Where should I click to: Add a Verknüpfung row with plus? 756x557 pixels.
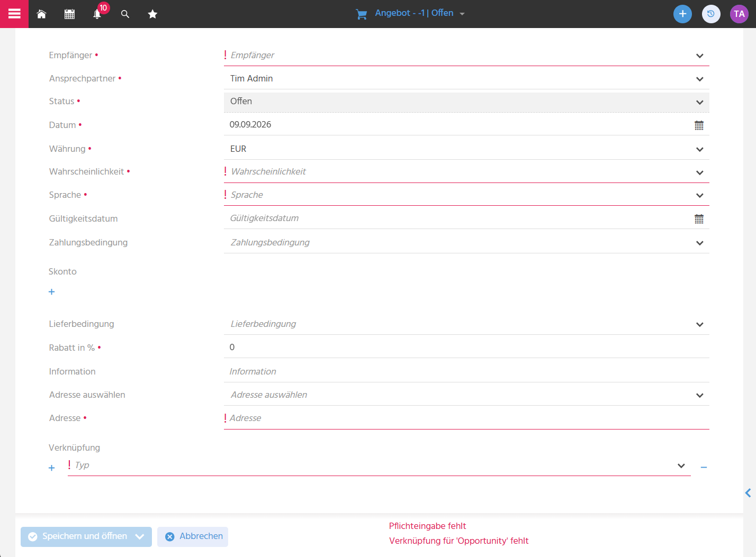51,468
